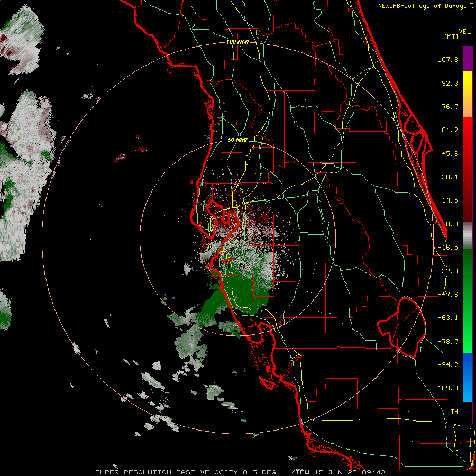The height and width of the screenshot is (476, 476).
Task: Select the 107.8 scale value
Action: pyautogui.click(x=448, y=59)
